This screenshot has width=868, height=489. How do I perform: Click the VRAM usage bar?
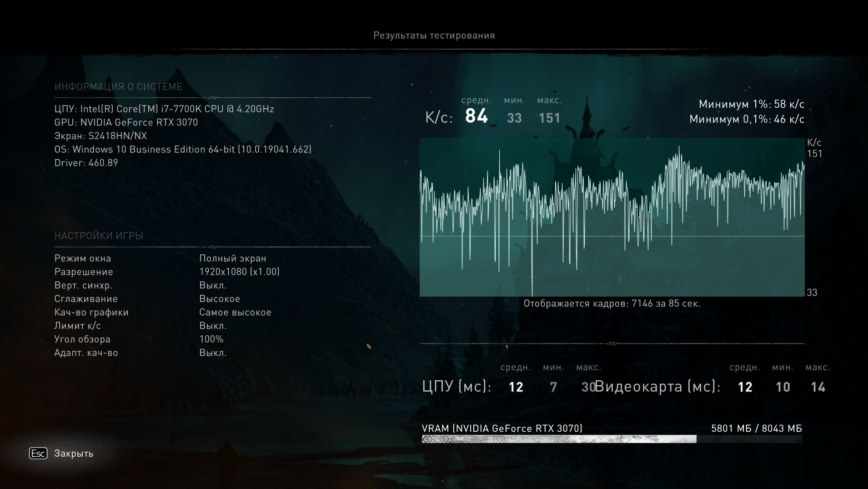(x=612, y=439)
